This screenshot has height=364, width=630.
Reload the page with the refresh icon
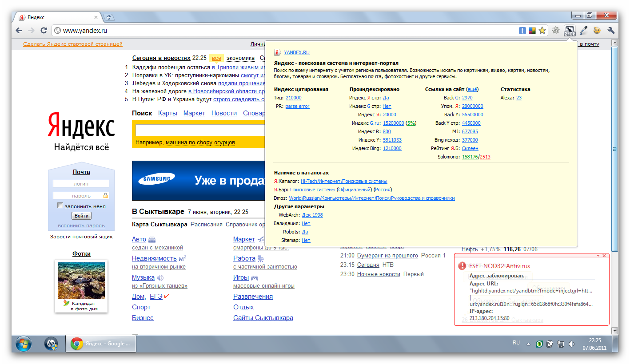pos(44,31)
